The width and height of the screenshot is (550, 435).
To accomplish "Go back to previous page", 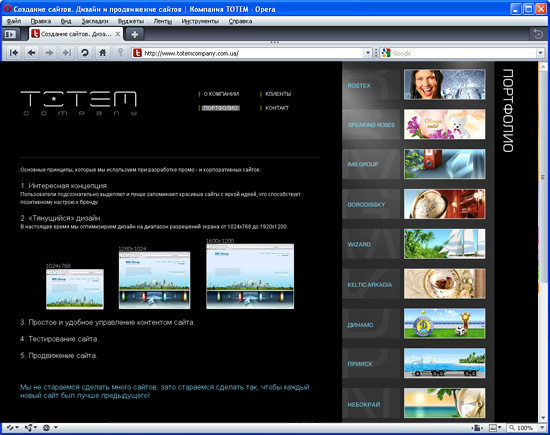I will 32,53.
